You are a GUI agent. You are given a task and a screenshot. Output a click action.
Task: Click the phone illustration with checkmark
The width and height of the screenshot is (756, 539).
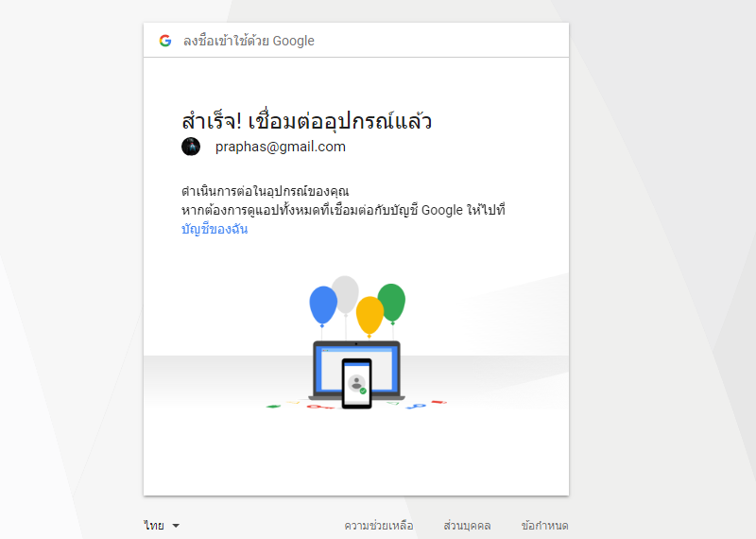[357, 383]
